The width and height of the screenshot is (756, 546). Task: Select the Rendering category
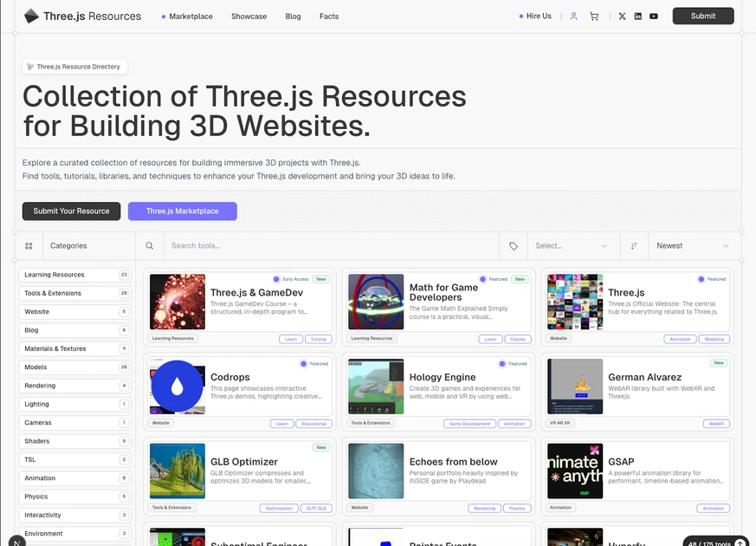click(x=74, y=386)
